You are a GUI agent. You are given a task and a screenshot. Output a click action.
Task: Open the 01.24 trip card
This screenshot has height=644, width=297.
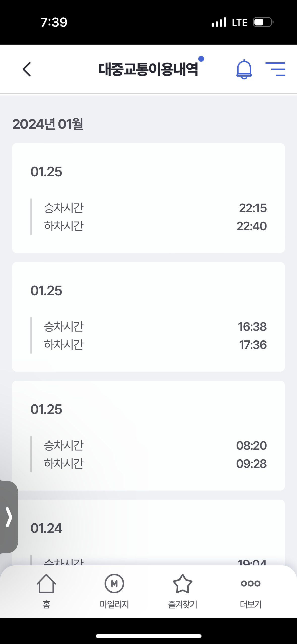point(148,532)
